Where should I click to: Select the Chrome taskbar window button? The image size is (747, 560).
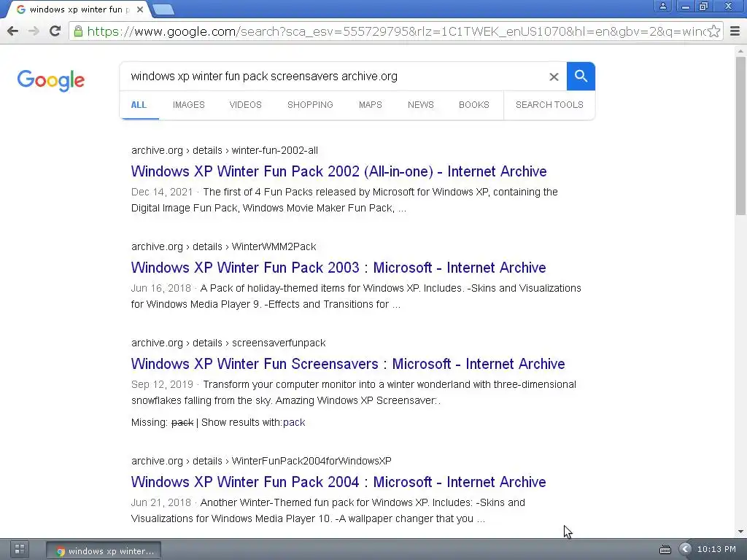(104, 551)
